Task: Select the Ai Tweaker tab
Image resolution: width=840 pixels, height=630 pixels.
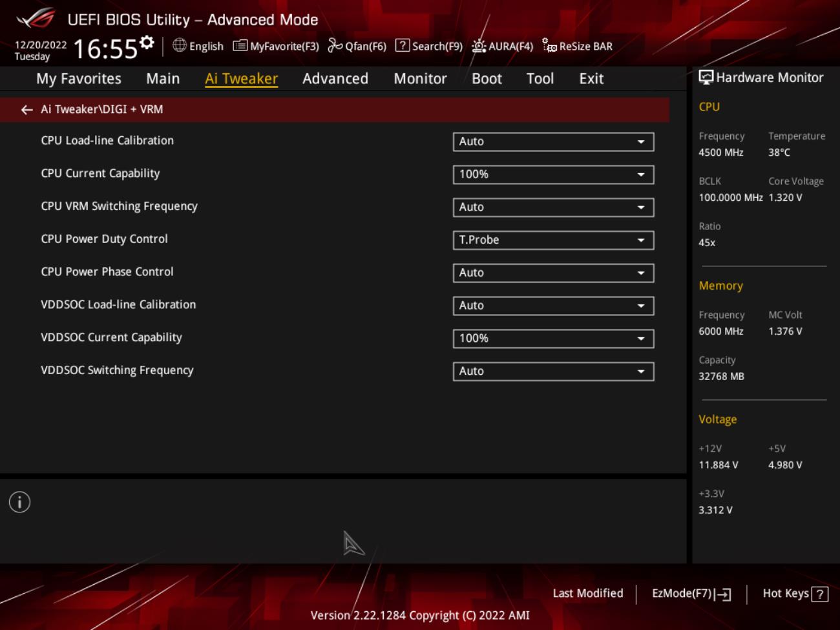Action: 242,79
